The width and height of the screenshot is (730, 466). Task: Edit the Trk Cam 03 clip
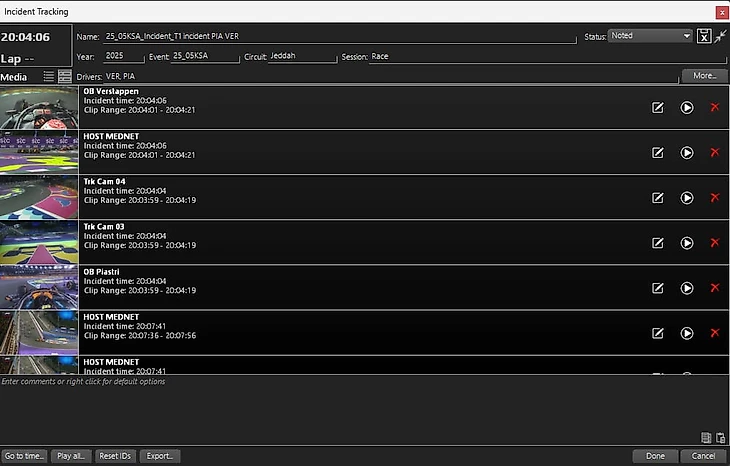tap(657, 243)
